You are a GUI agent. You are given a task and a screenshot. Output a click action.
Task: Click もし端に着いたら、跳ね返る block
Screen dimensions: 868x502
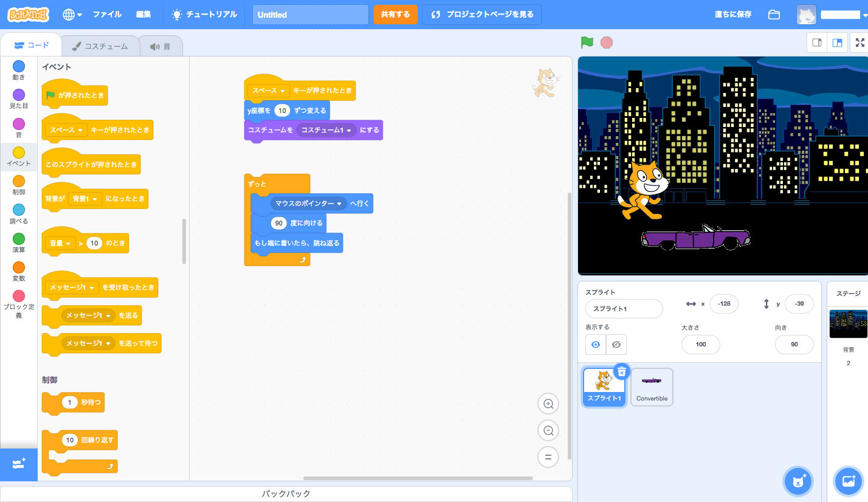pos(297,243)
